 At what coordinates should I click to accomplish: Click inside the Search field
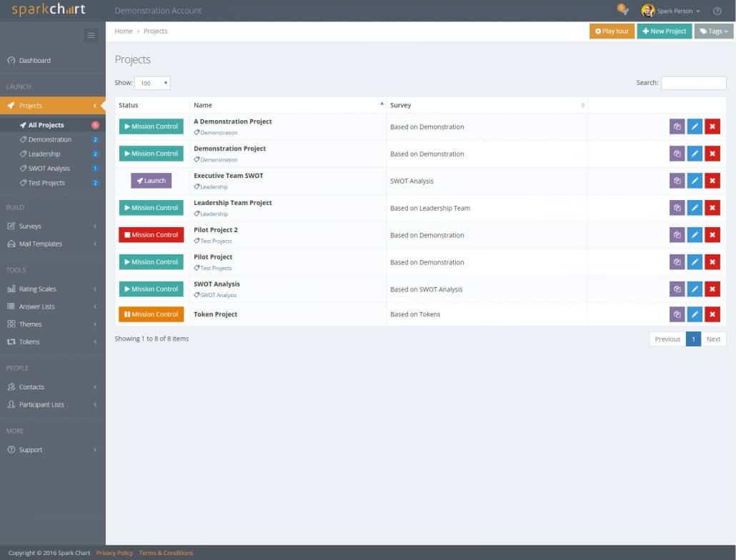(693, 82)
